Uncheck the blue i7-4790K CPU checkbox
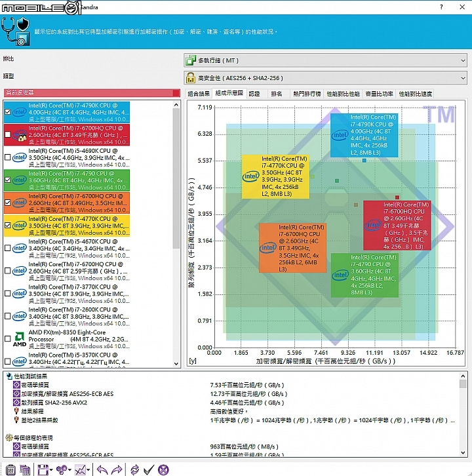The width and height of the screenshot is (472, 476). point(8,112)
